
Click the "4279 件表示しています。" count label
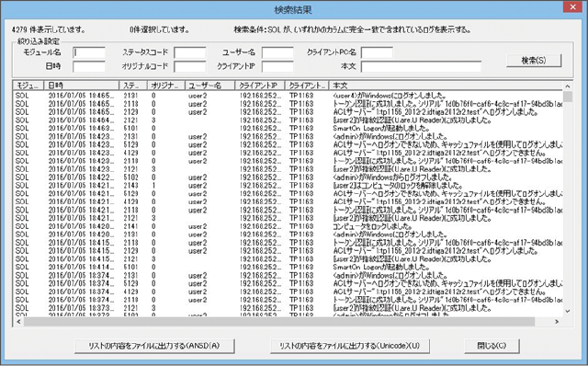tap(49, 29)
